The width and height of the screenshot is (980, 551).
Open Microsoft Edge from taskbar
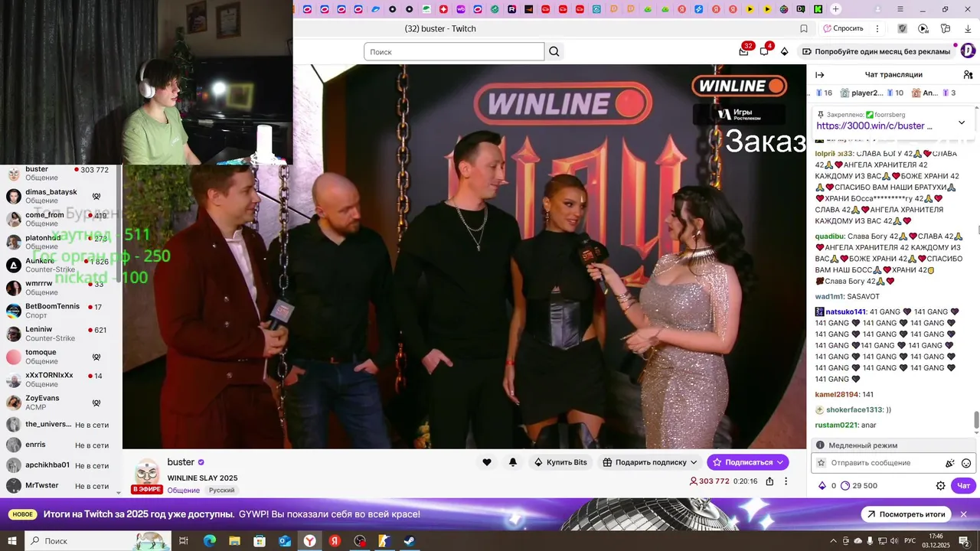pyautogui.click(x=209, y=541)
